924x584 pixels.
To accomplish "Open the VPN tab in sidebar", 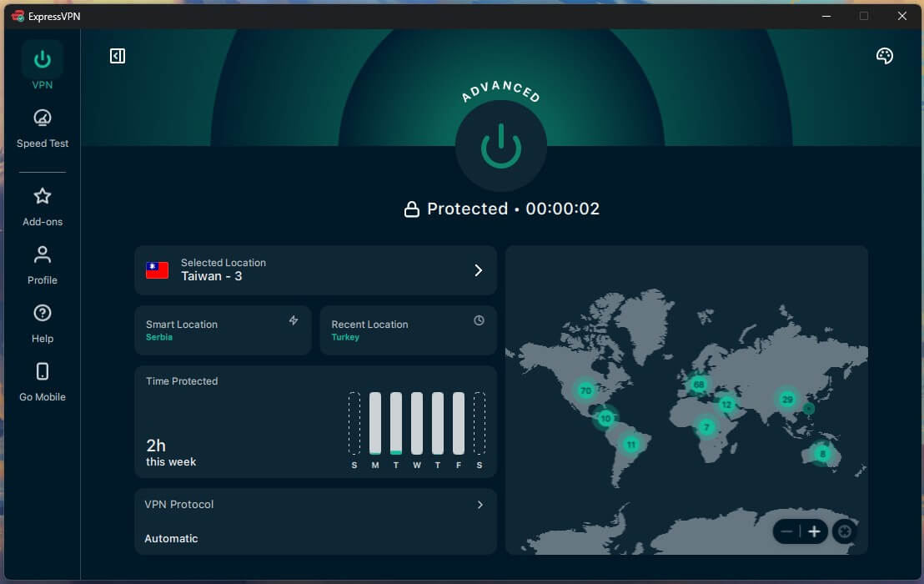I will tap(42, 65).
